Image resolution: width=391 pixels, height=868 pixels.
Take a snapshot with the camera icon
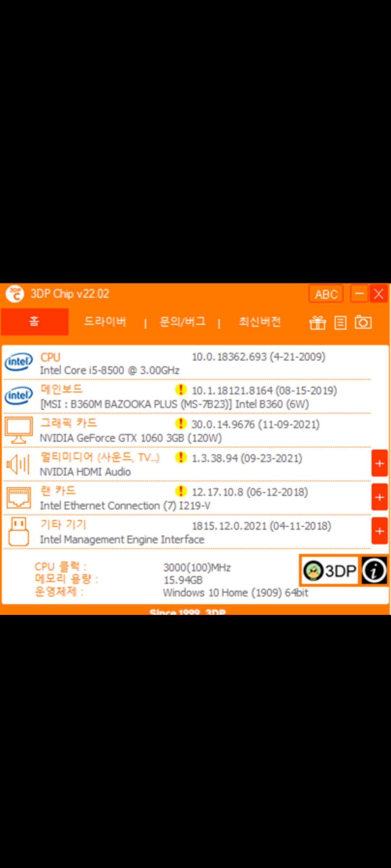click(363, 322)
